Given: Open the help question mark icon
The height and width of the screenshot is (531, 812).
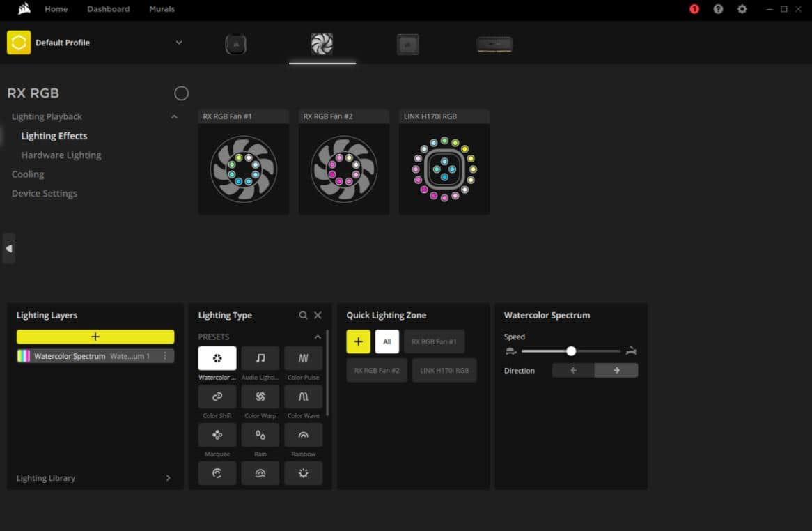Looking at the screenshot, I should click(x=718, y=9).
